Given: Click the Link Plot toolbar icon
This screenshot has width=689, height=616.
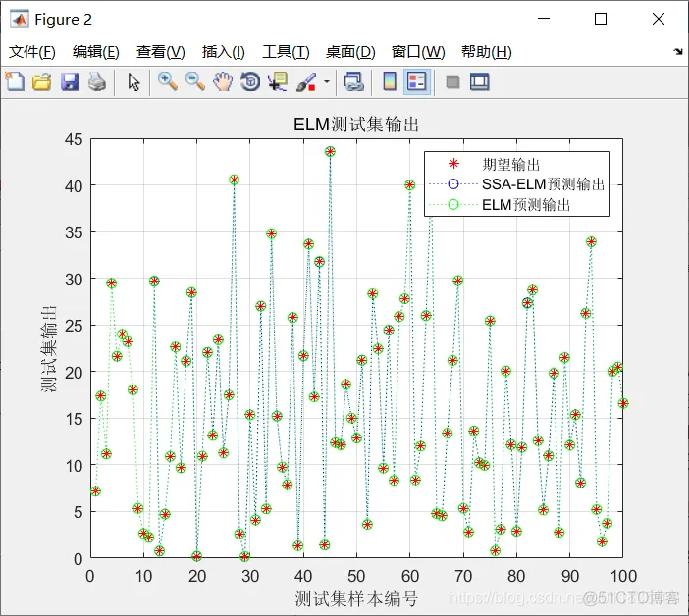Looking at the screenshot, I should [x=353, y=81].
